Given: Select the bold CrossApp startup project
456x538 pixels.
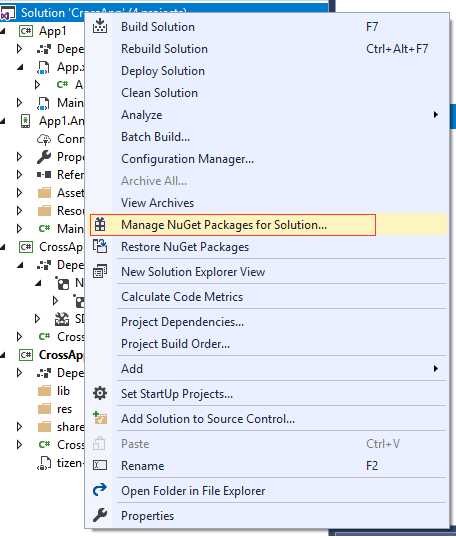Looking at the screenshot, I should point(61,355).
